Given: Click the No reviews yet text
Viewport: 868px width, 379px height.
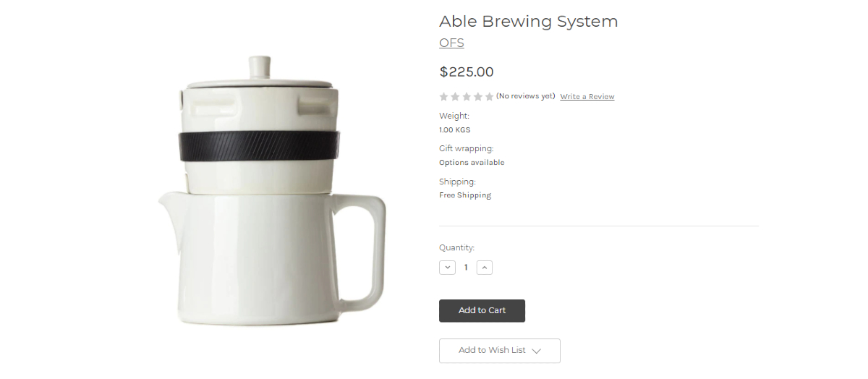Looking at the screenshot, I should [x=526, y=96].
